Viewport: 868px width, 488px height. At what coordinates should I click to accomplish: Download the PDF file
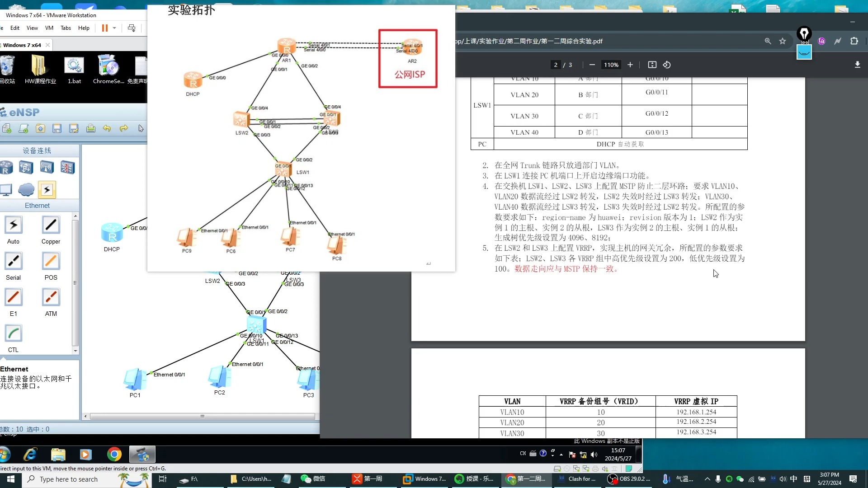857,65
